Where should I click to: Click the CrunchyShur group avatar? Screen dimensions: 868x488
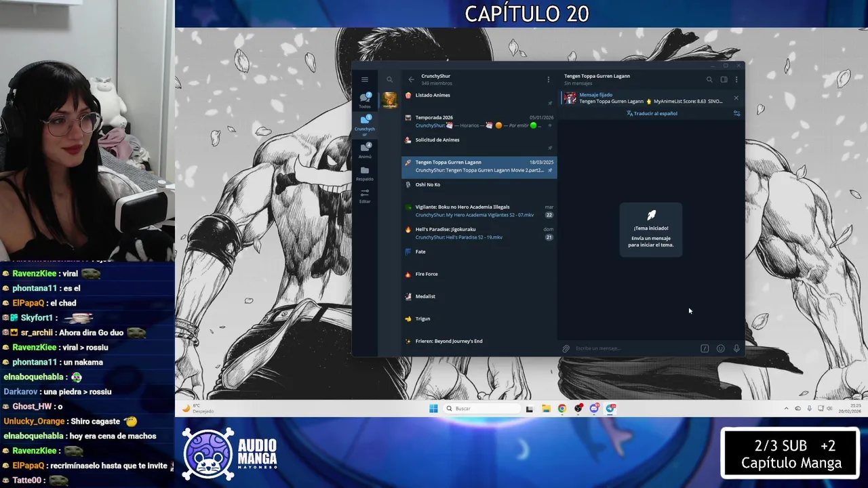(x=389, y=100)
